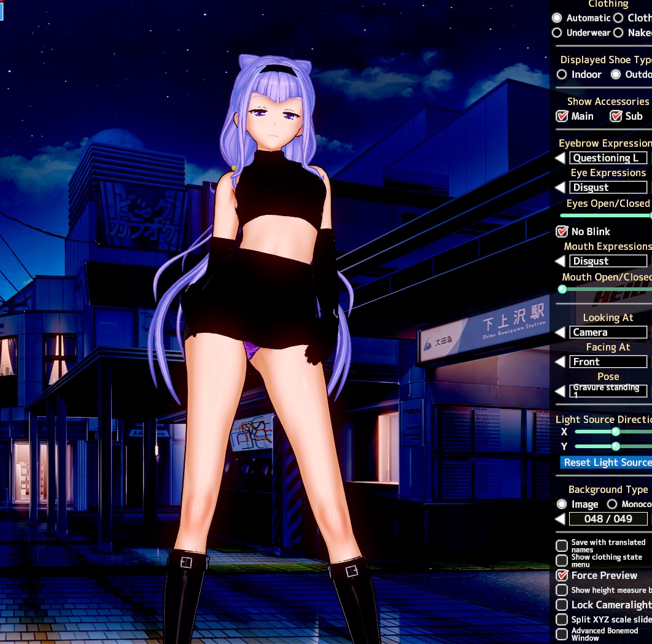Viewport: 652px width, 644px height.
Task: Adjust the Mouth Open/Closed slider handle
Action: (x=562, y=289)
